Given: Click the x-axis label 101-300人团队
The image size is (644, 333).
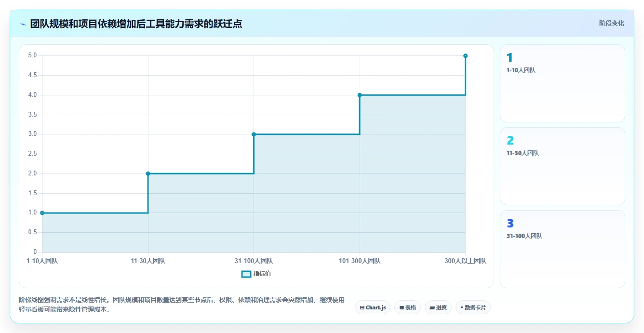Looking at the screenshot, I should pos(360,261).
